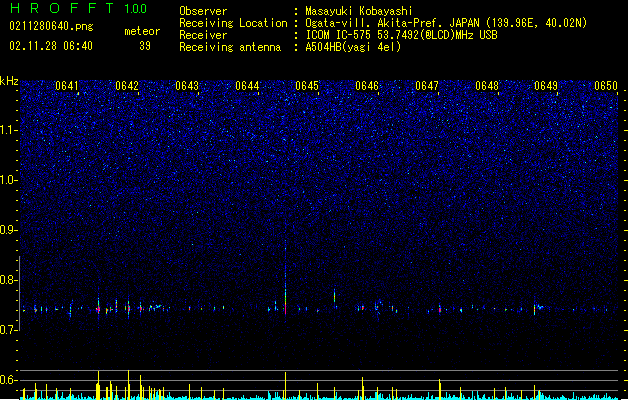Click the 0649 time marker
Screen dimensions: 629x400
[546, 86]
